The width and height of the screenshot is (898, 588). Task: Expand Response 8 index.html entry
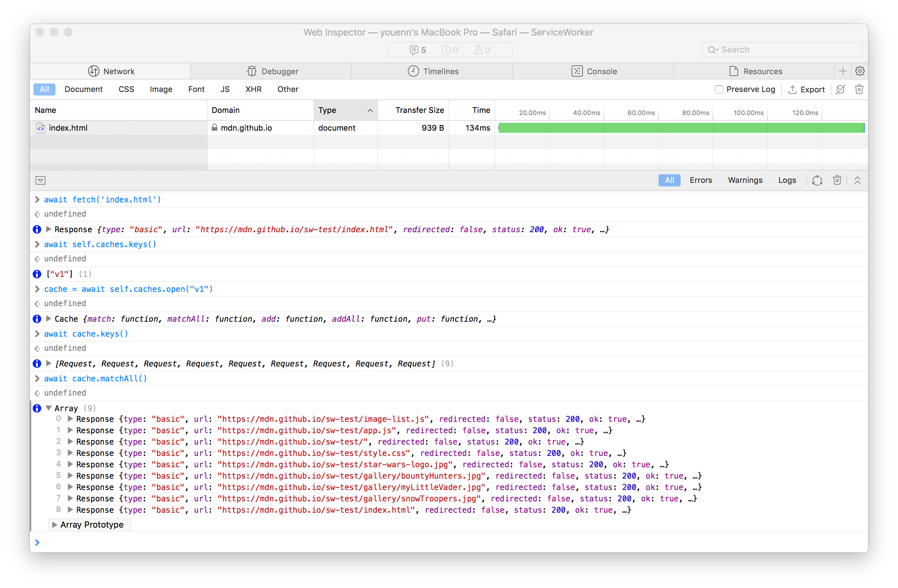tap(70, 510)
